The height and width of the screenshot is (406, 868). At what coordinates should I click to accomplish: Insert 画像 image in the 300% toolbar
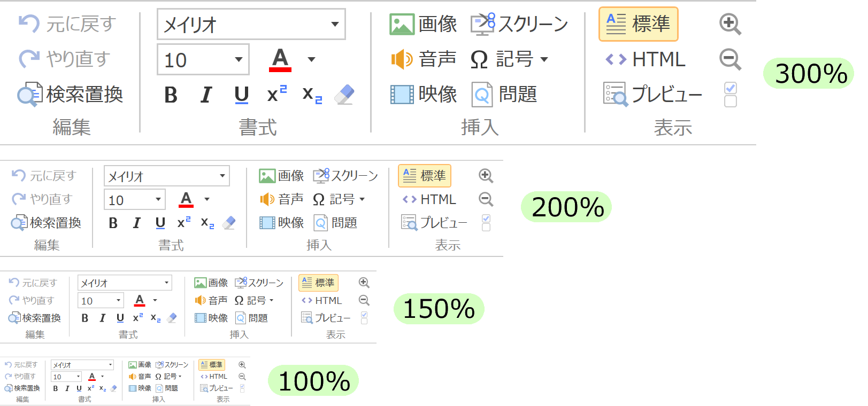(x=423, y=25)
